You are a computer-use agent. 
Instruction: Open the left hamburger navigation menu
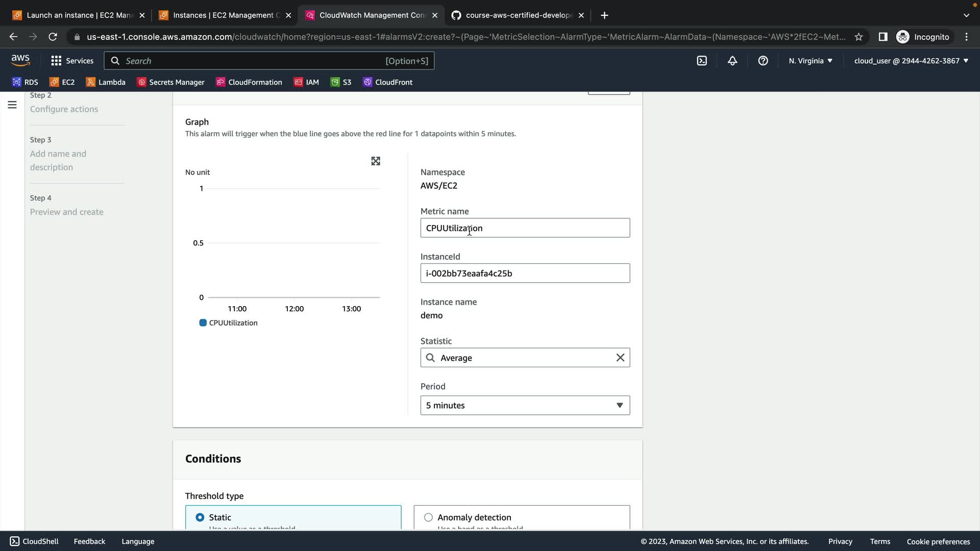(12, 105)
